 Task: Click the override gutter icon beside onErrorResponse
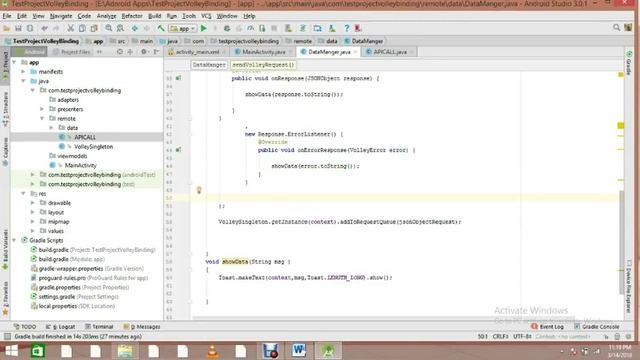tap(178, 150)
